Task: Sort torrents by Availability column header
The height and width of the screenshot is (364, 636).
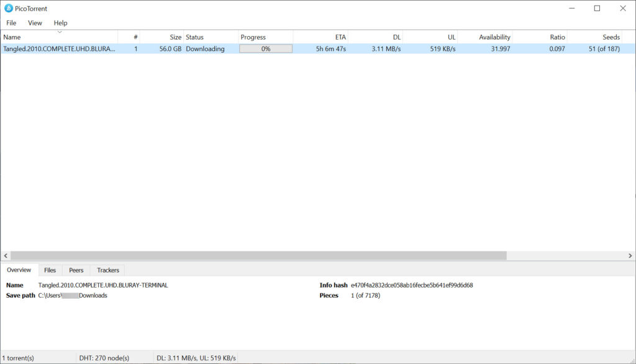Action: (485, 37)
